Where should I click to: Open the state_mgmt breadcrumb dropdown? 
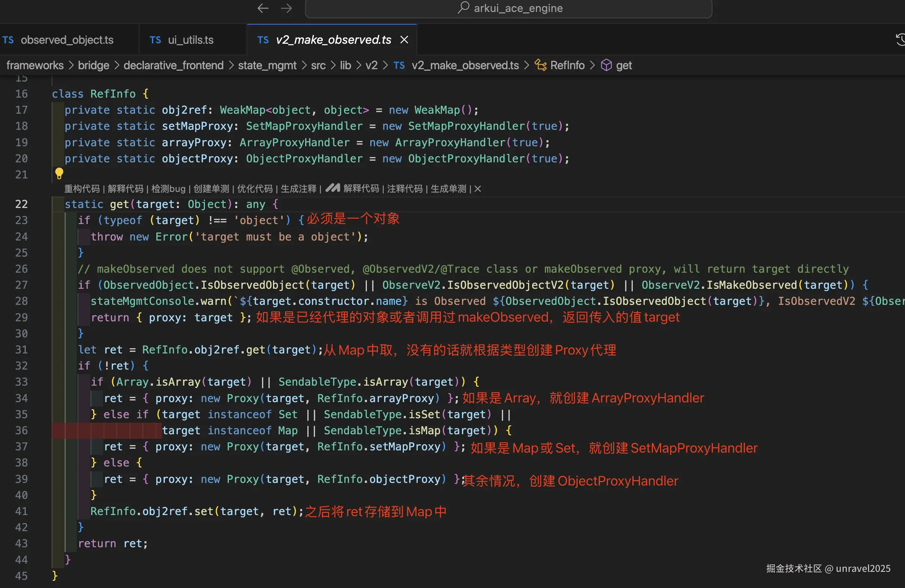(x=267, y=65)
